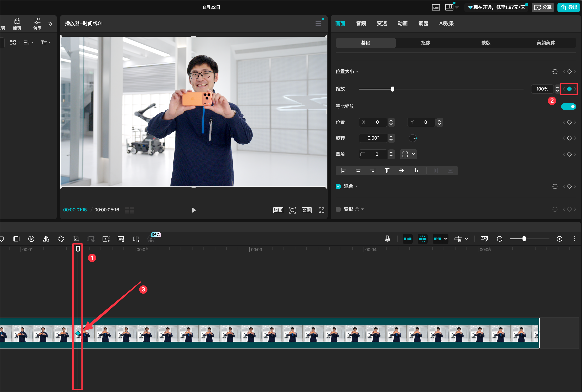Switch to the 画面 tab
The height and width of the screenshot is (392, 582).
point(340,24)
